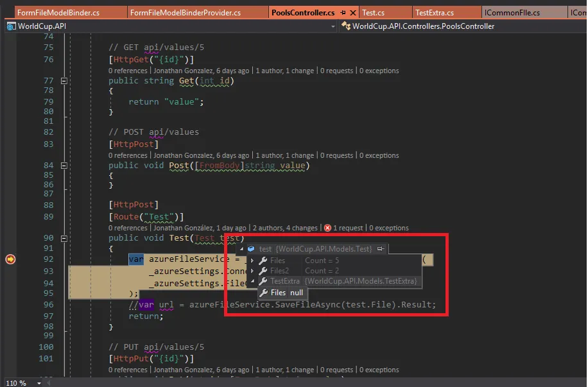
Task: Click the {WorldCup.API.Models.TestExtra} value
Action: point(360,281)
